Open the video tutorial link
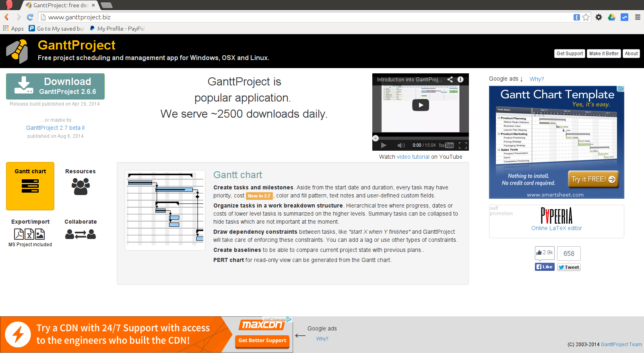The height and width of the screenshot is (353, 644). [x=413, y=157]
